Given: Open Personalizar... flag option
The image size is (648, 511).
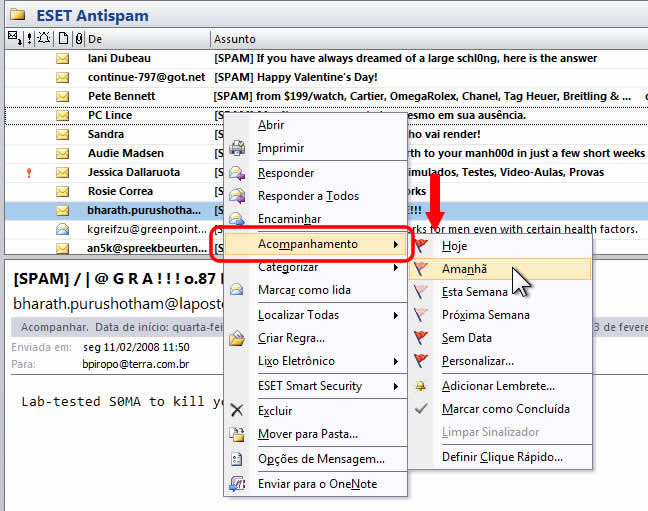Looking at the screenshot, I should [x=500, y=361].
